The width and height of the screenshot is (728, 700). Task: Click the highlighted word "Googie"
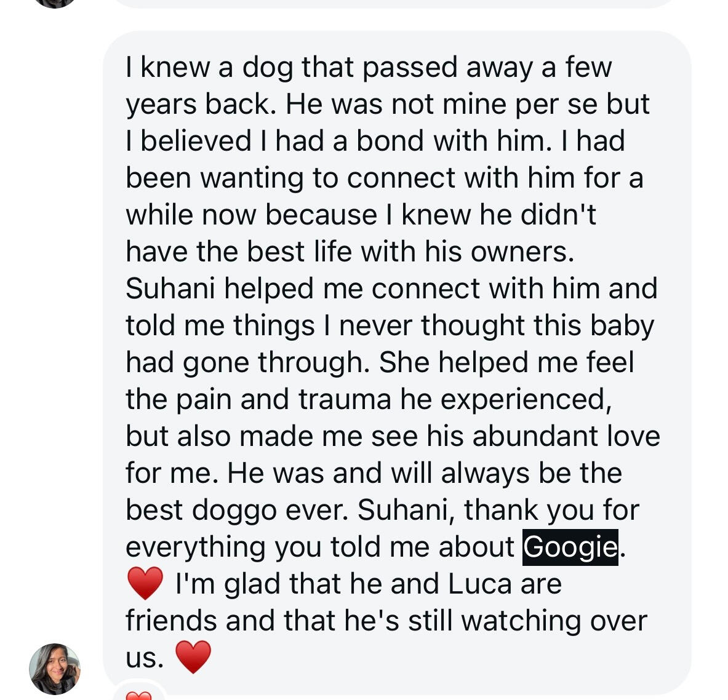click(x=569, y=546)
